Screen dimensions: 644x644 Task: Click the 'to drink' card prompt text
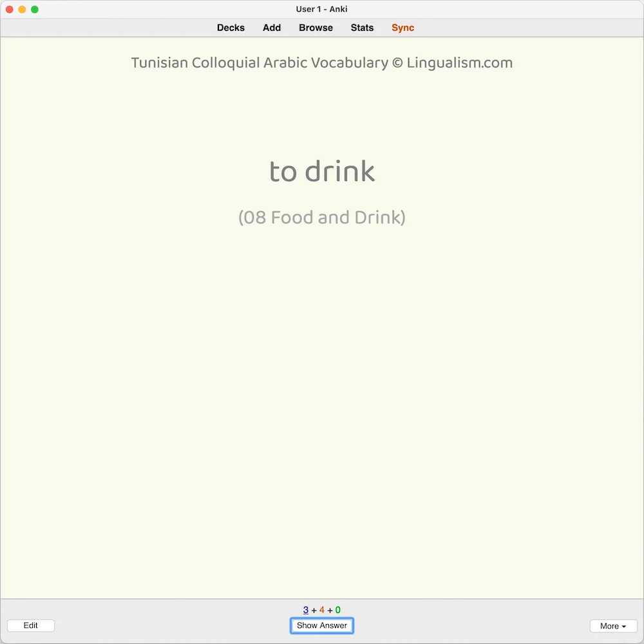(321, 171)
